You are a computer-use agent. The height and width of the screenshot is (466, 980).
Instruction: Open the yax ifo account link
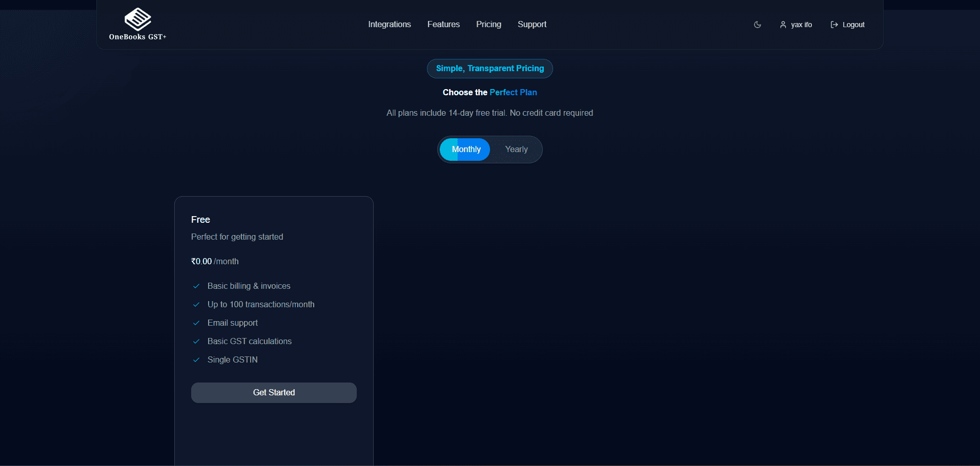coord(801,25)
